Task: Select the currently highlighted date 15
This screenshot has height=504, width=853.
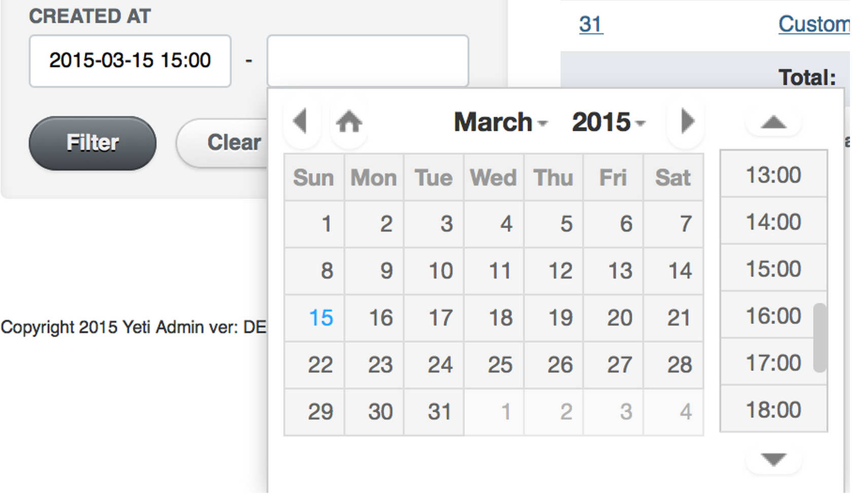Action: [x=321, y=318]
